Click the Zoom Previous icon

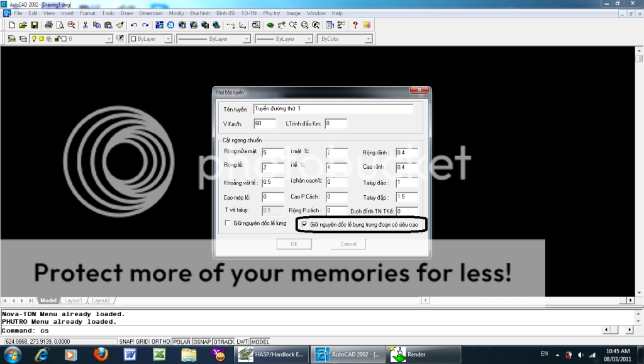click(316, 25)
